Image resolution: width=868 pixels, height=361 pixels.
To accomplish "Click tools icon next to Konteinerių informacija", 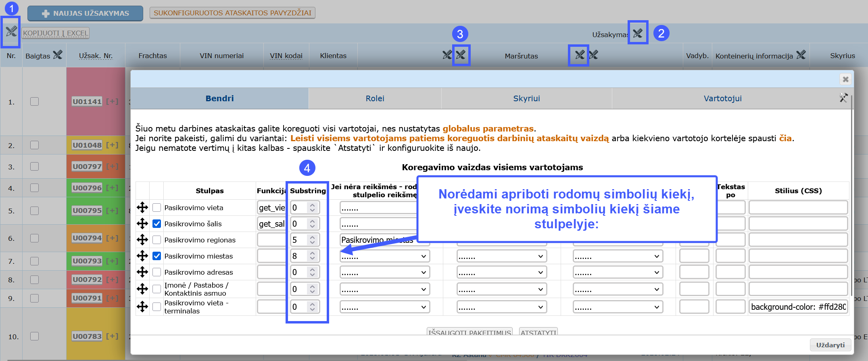I will (x=801, y=55).
